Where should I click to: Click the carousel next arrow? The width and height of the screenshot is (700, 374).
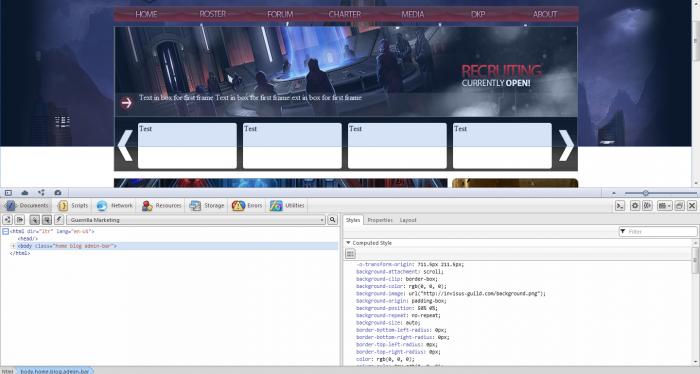tap(566, 145)
